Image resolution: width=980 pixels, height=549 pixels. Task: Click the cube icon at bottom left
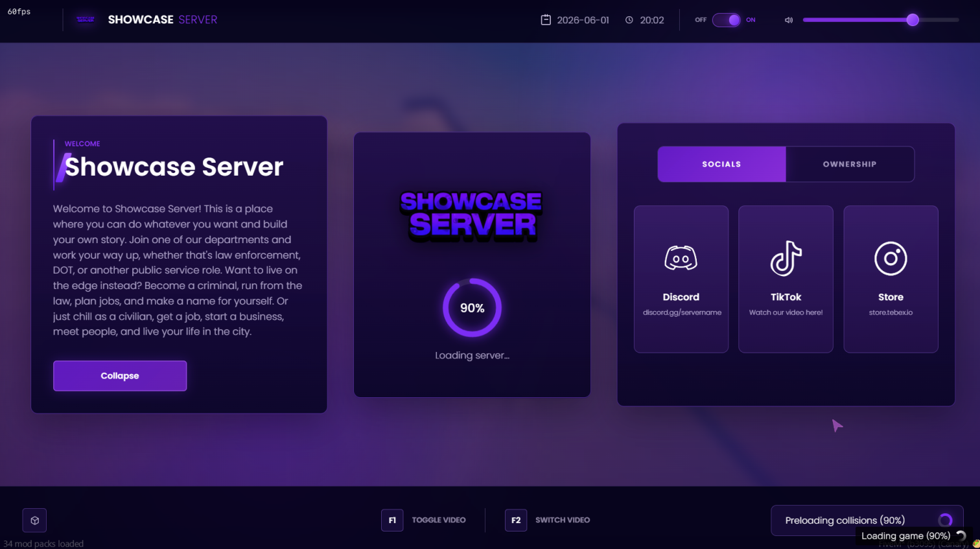(34, 520)
